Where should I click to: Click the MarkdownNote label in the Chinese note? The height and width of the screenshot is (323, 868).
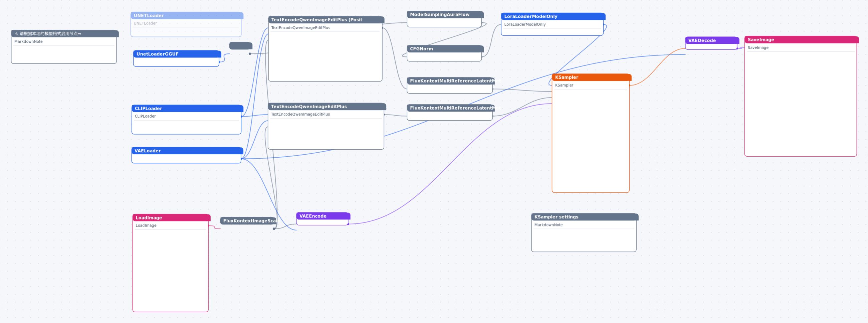[28, 41]
